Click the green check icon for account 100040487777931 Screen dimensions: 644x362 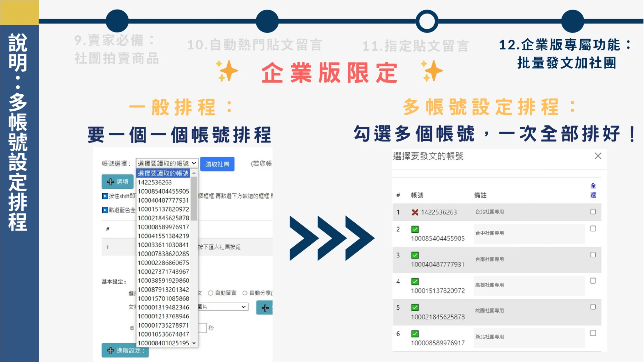(415, 255)
